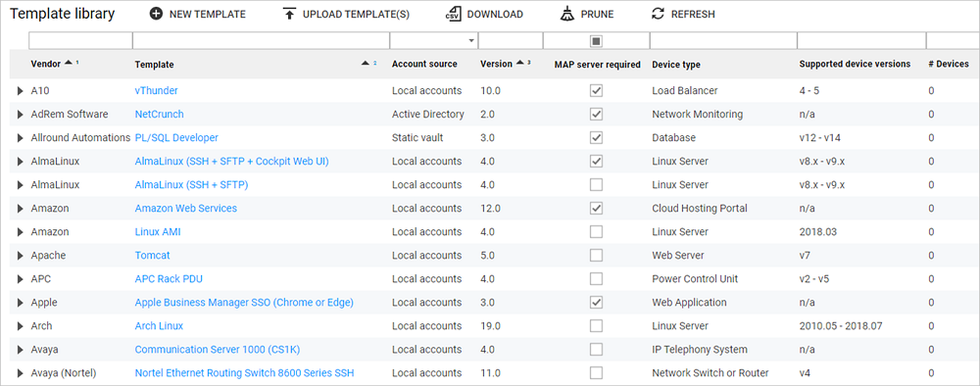The width and height of the screenshot is (980, 386).
Task: Expand the Apple row
Action: tap(20, 303)
